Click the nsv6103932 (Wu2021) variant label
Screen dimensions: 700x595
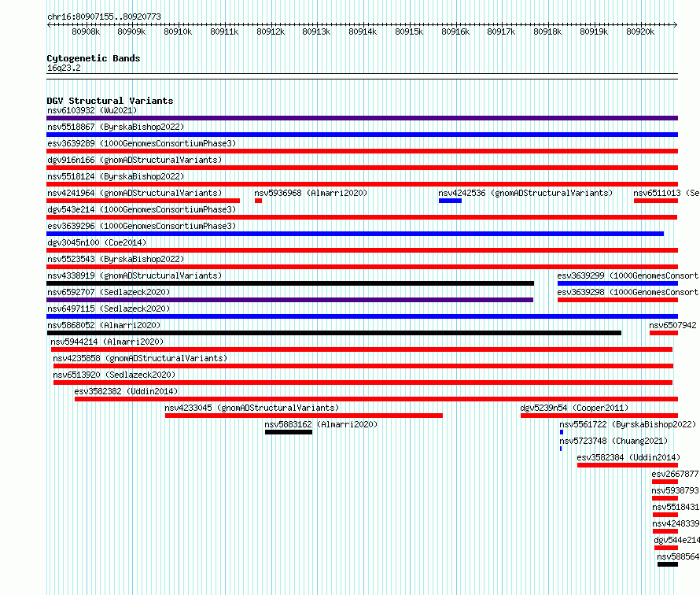pos(92,110)
